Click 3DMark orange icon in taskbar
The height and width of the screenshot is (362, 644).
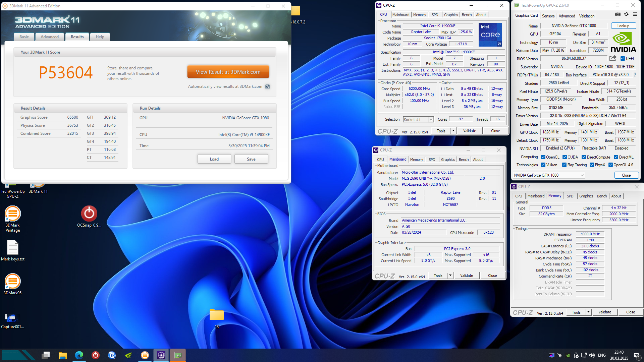pos(145,355)
